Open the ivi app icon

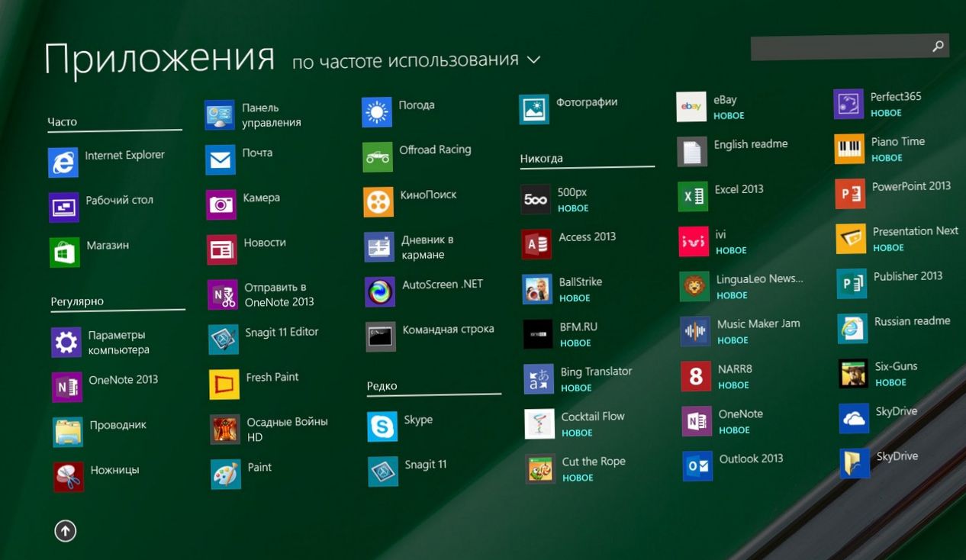click(x=694, y=242)
